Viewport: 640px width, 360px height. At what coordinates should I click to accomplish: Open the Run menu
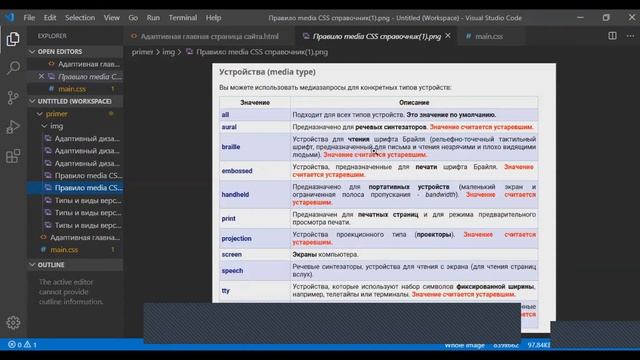pyautogui.click(x=153, y=18)
